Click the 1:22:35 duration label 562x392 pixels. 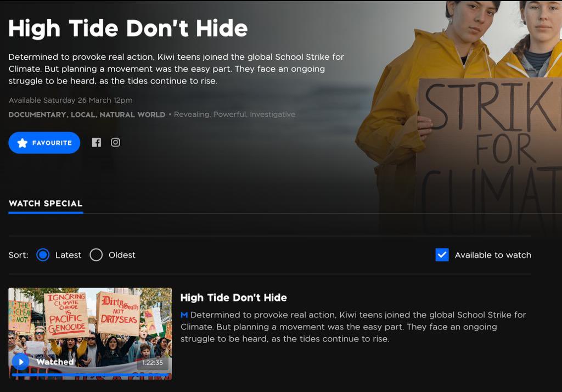pos(153,362)
